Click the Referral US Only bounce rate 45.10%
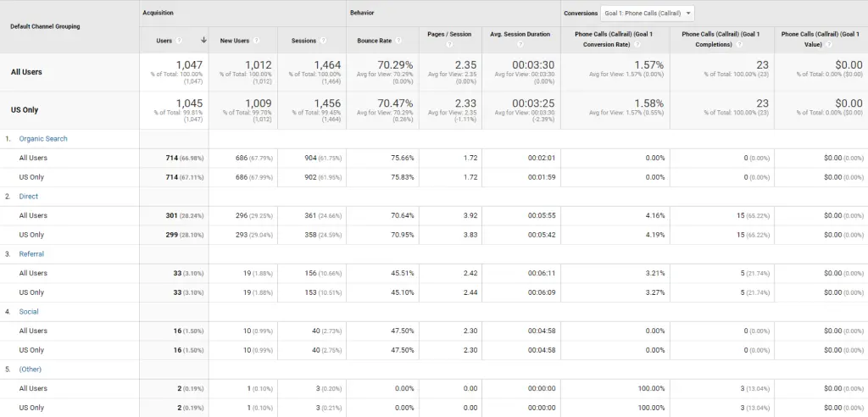 [x=402, y=292]
